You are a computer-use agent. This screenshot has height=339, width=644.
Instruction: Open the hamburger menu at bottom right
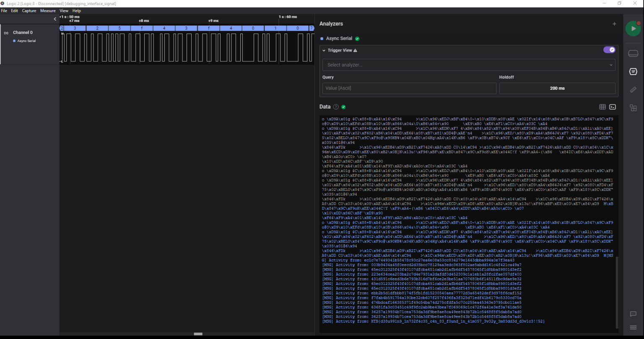(633, 328)
